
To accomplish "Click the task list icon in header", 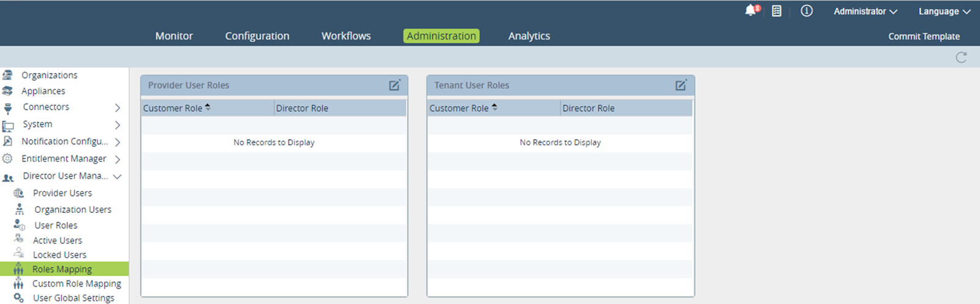I will click(x=777, y=11).
